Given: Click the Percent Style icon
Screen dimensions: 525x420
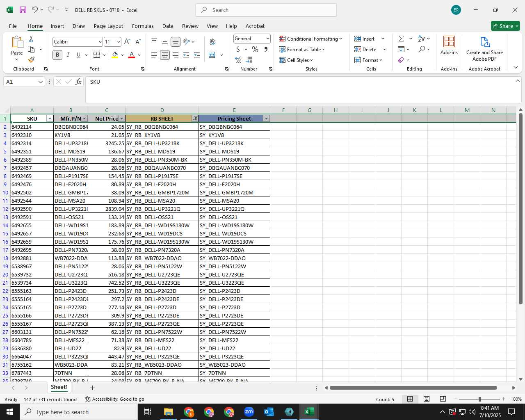Looking at the screenshot, I should pos(255,49).
